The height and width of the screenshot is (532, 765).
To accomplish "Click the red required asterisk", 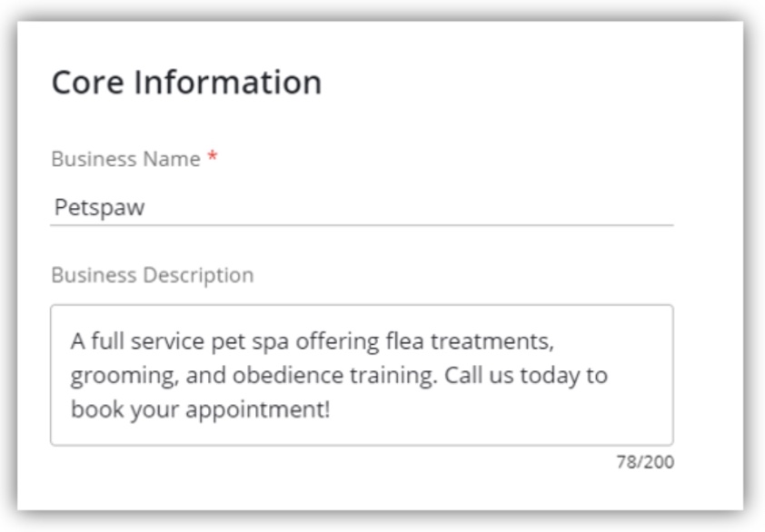I will coord(212,160).
